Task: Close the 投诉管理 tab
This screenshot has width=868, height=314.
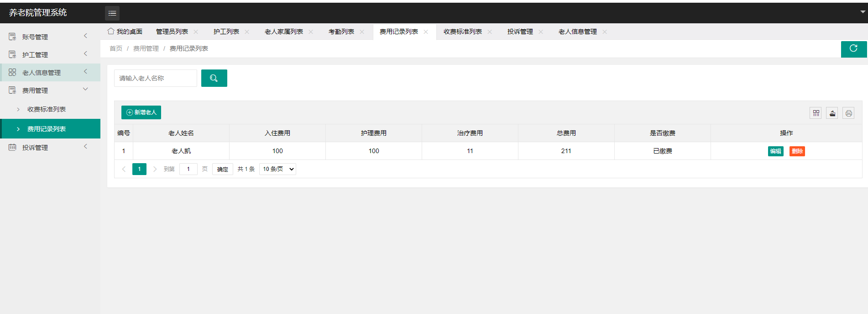Action: (x=541, y=32)
